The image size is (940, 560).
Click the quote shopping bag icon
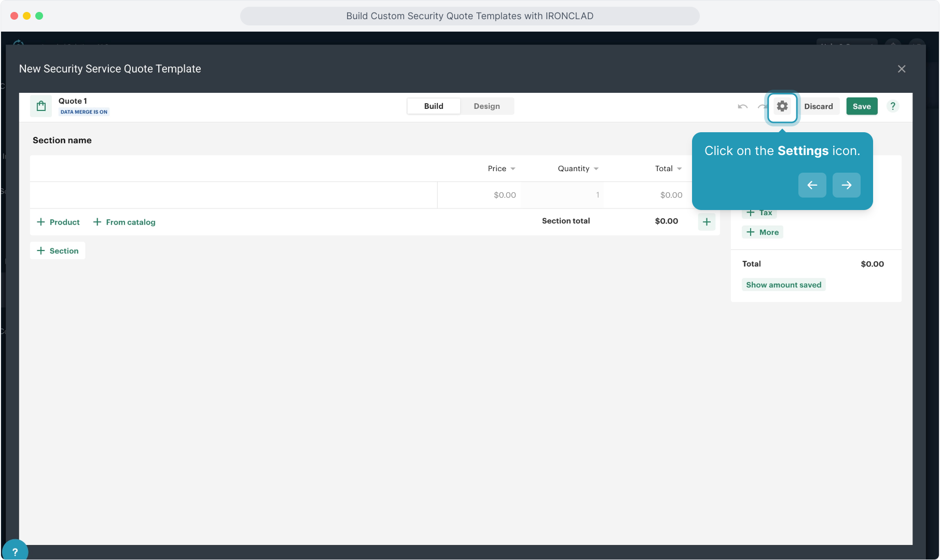pos(41,106)
